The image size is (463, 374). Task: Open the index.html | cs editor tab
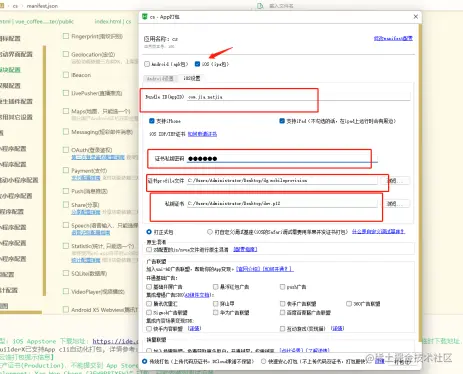pyautogui.click(x=113, y=22)
